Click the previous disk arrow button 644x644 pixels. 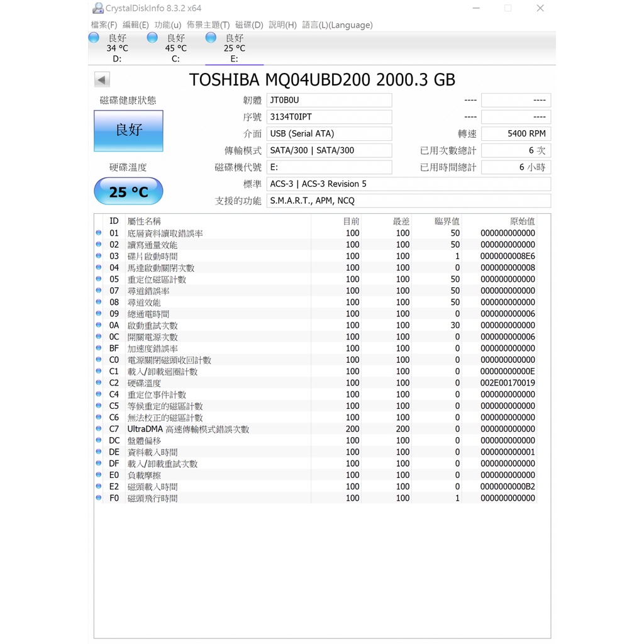click(102, 80)
